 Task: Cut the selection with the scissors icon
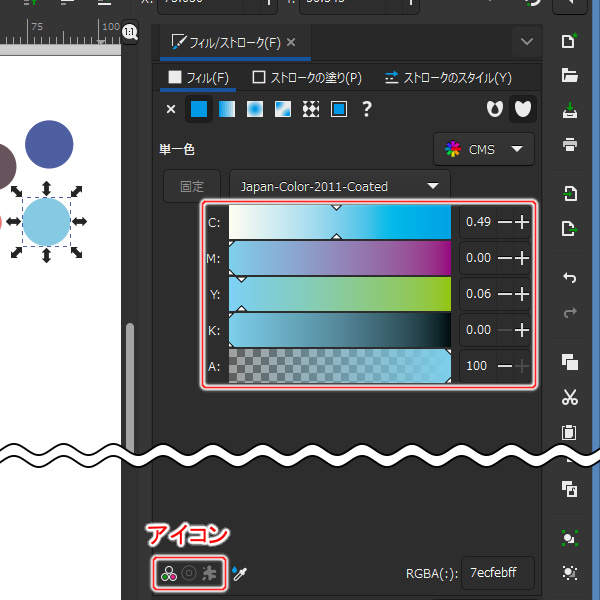click(569, 397)
